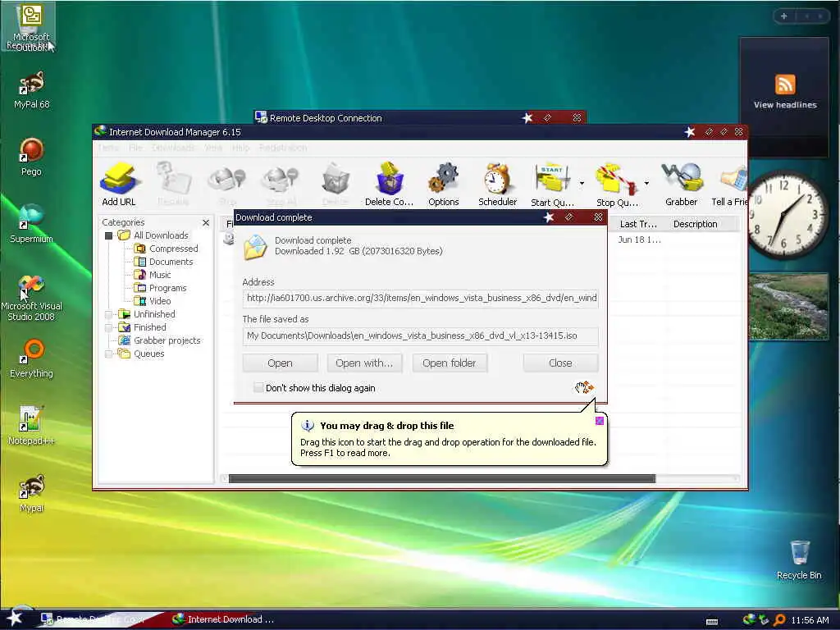Image resolution: width=840 pixels, height=630 pixels.
Task: Click the landscape slideshow gadget thumbnail
Action: [788, 307]
